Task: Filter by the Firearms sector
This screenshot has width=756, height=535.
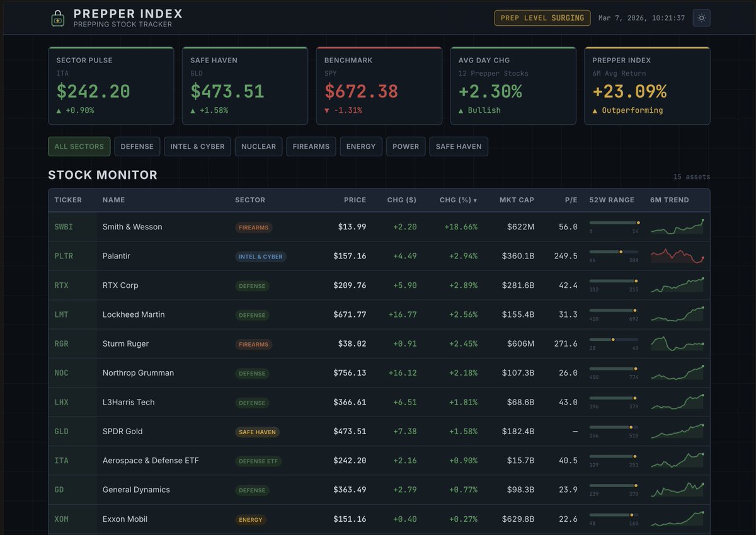Action: pos(311,147)
